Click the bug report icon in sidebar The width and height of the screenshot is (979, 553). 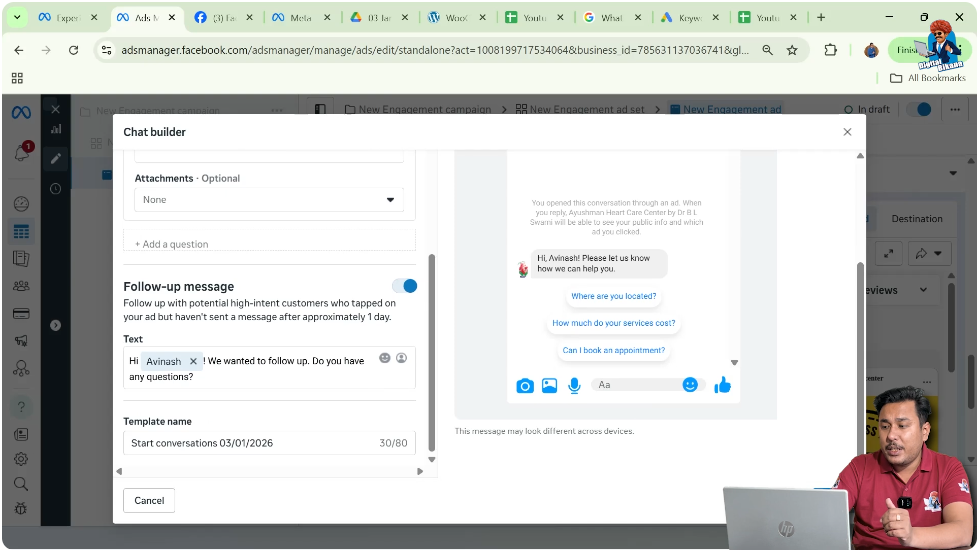pos(21,509)
